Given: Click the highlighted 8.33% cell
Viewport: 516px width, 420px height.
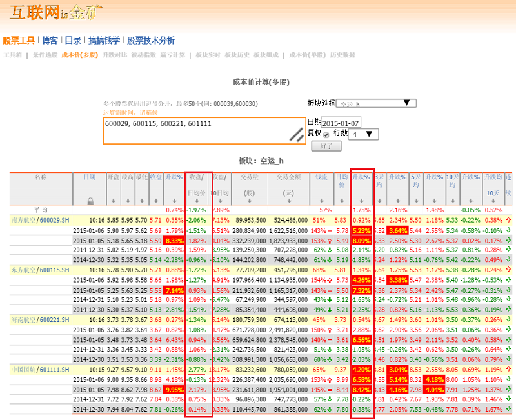Looking at the screenshot, I should pyautogui.click(x=174, y=241).
